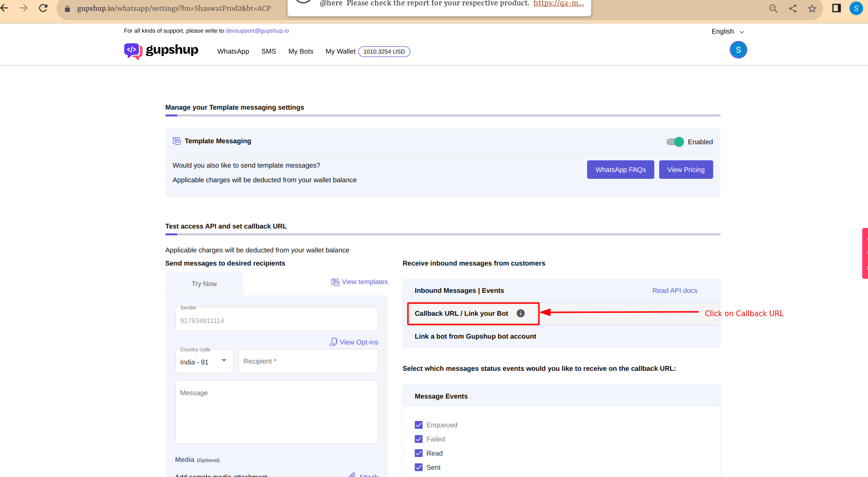The height and width of the screenshot is (477, 868).
Task: Click the 'Inbound Messages | Events' heading
Action: (x=460, y=290)
